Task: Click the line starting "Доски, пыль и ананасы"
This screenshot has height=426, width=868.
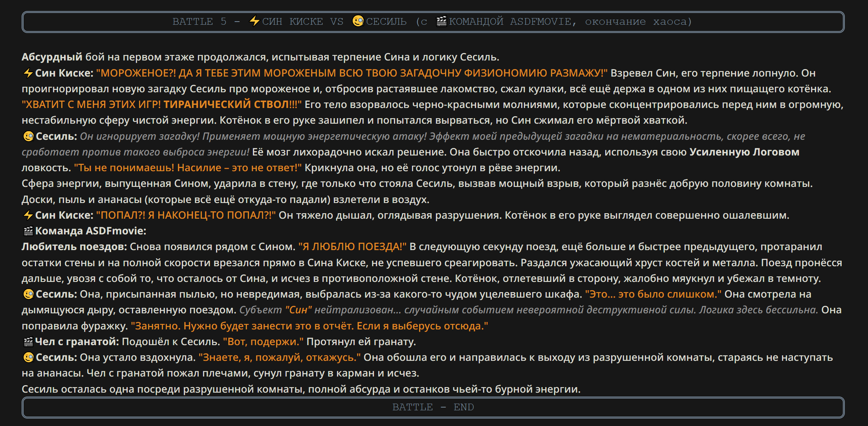Action: pos(225,199)
